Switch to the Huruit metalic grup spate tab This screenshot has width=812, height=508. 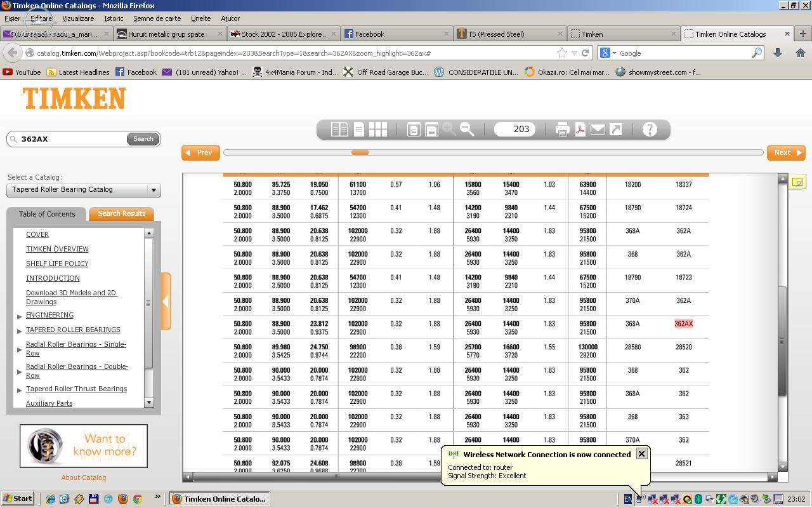[170, 34]
